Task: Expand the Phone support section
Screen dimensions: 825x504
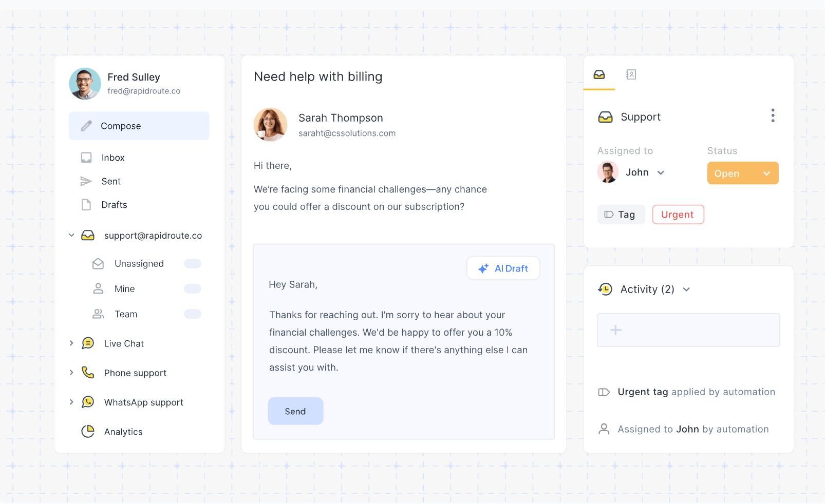Action: [71, 373]
